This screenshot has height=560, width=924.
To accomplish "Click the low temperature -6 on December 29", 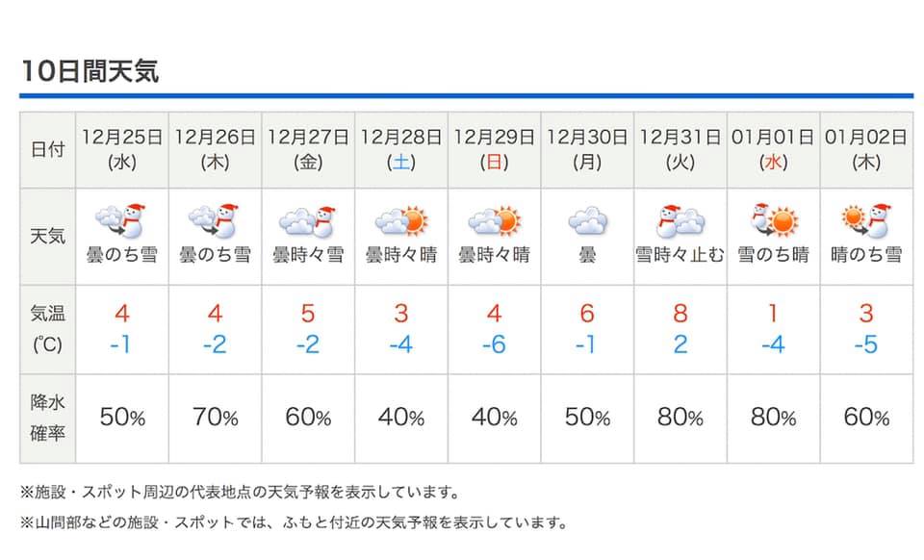I will tap(494, 344).
